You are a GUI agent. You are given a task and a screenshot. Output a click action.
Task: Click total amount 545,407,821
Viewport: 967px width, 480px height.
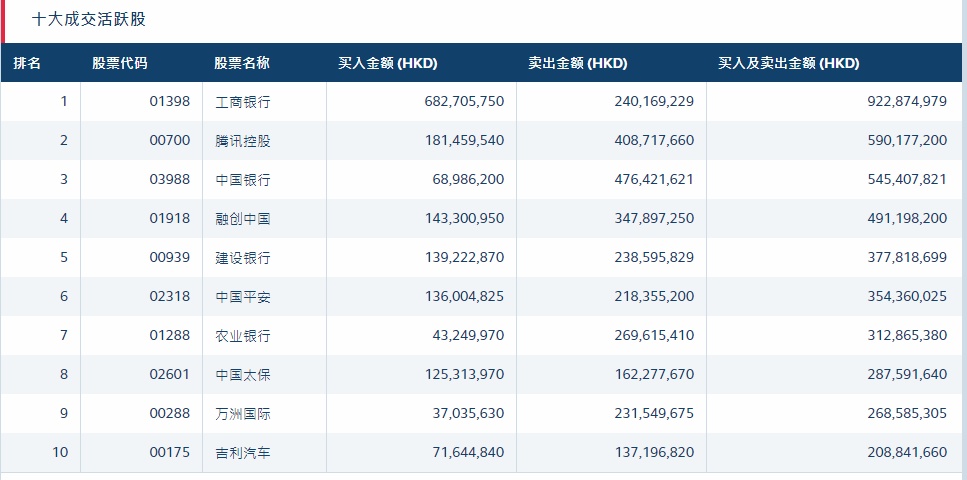[x=907, y=179]
